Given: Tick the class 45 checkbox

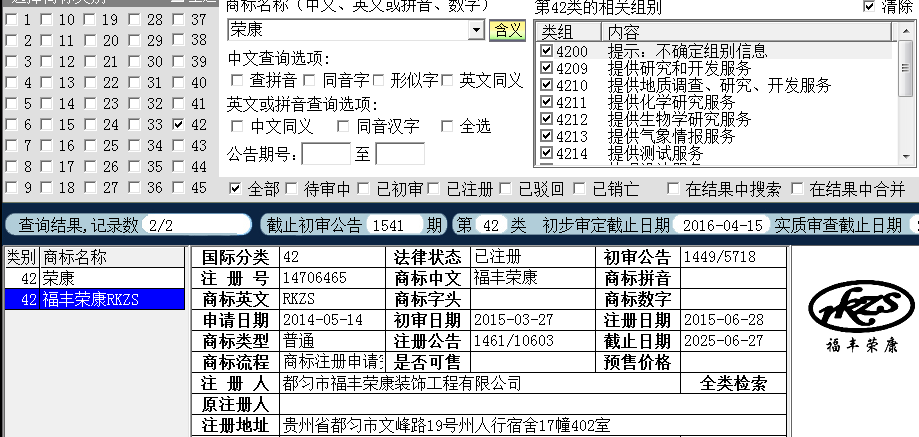Looking at the screenshot, I should pos(179,188).
